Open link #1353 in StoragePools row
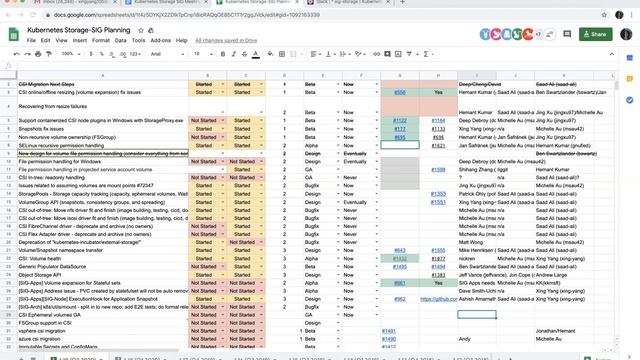The height and width of the screenshot is (360, 640). (x=438, y=194)
